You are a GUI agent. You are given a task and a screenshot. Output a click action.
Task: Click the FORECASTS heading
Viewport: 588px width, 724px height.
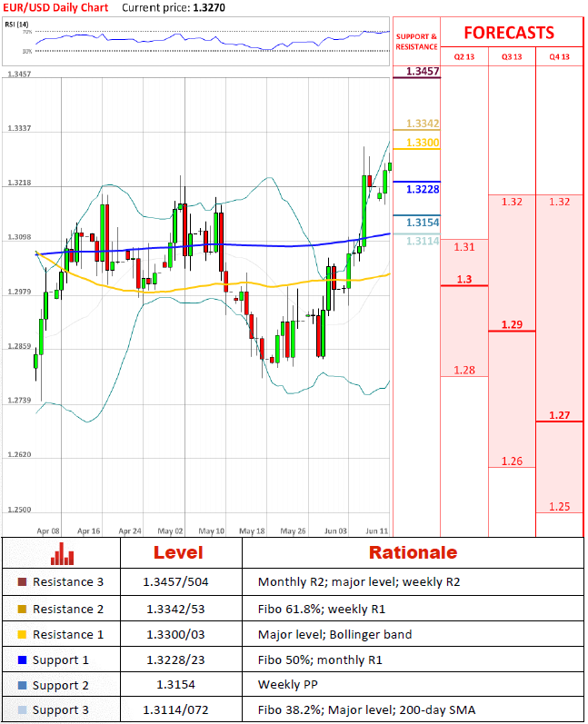click(x=509, y=33)
